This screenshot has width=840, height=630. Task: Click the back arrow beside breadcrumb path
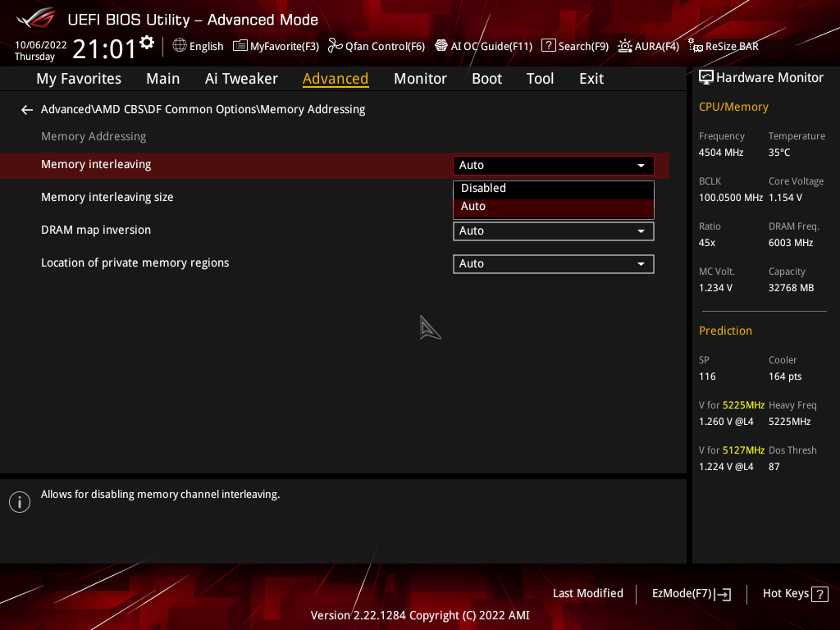pyautogui.click(x=27, y=110)
